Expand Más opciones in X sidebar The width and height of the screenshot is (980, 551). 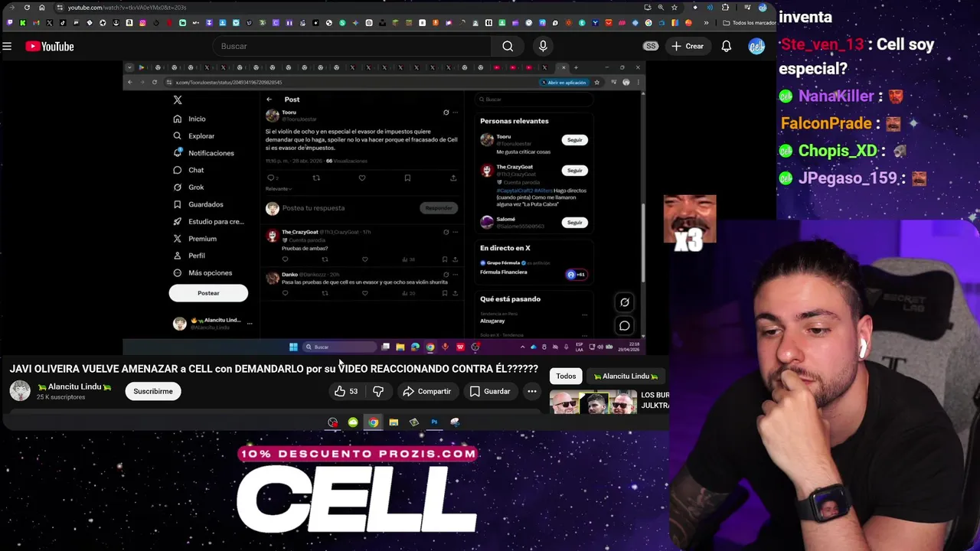[x=203, y=272]
